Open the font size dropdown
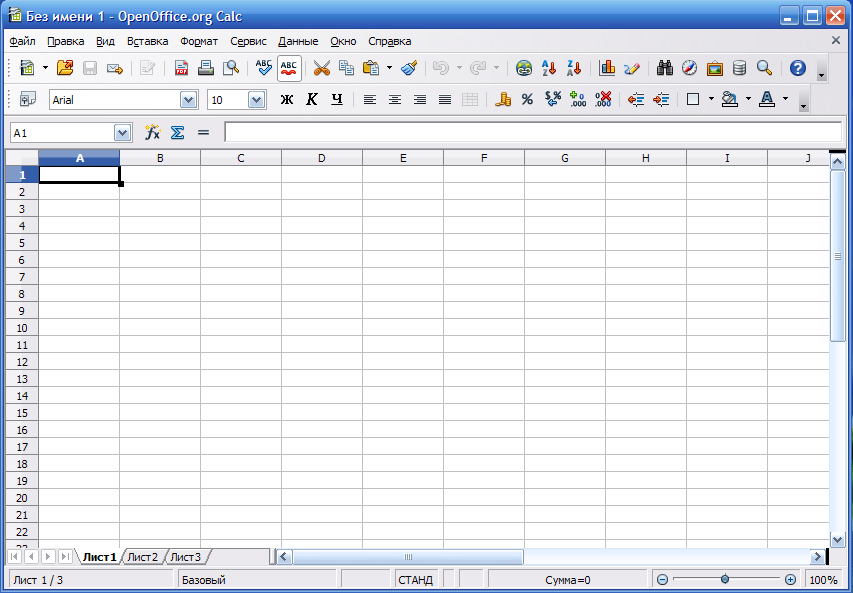Viewport: 853px width, 593px height. [256, 99]
